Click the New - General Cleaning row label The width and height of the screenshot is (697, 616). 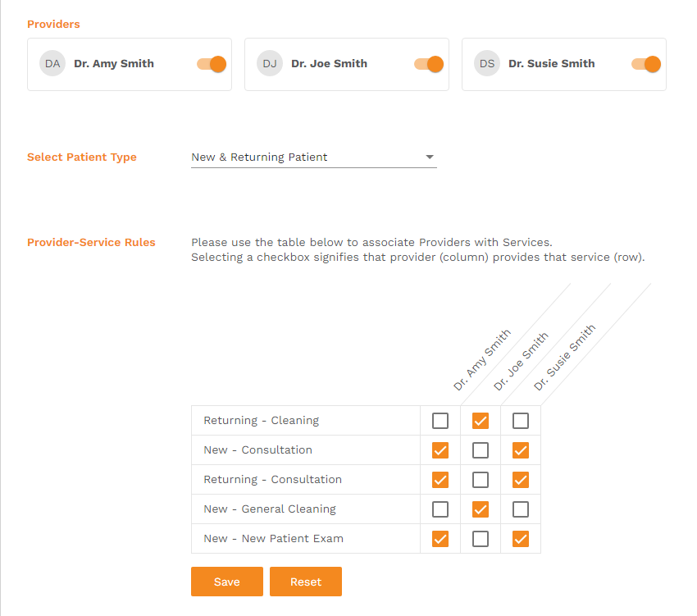click(x=270, y=509)
